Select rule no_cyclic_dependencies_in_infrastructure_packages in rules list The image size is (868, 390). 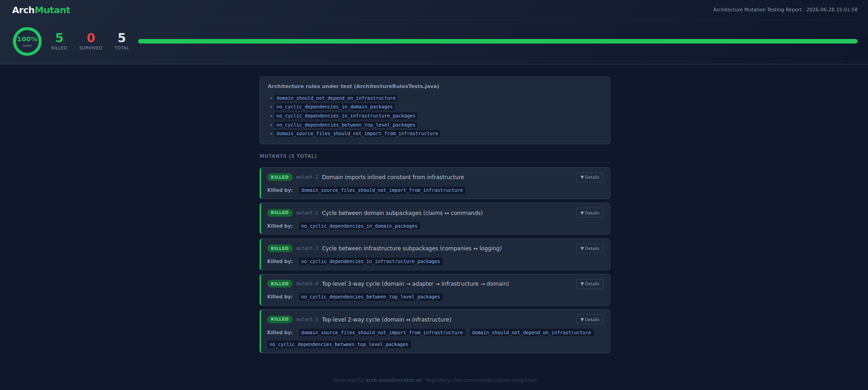tap(346, 116)
